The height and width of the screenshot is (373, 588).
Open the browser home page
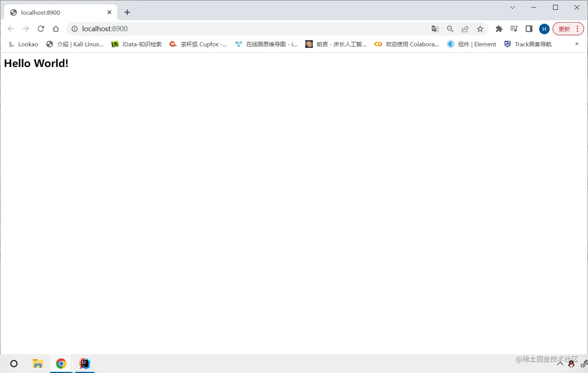coord(56,29)
